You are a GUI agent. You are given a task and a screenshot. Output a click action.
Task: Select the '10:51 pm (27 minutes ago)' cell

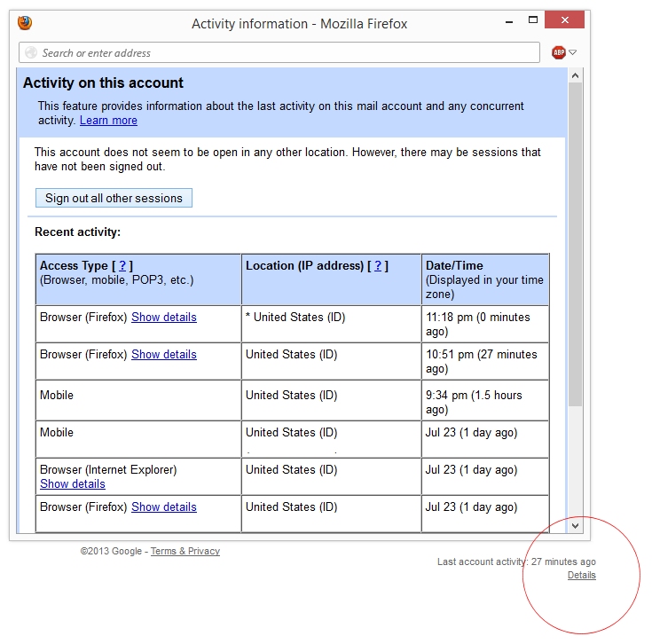[485, 361]
